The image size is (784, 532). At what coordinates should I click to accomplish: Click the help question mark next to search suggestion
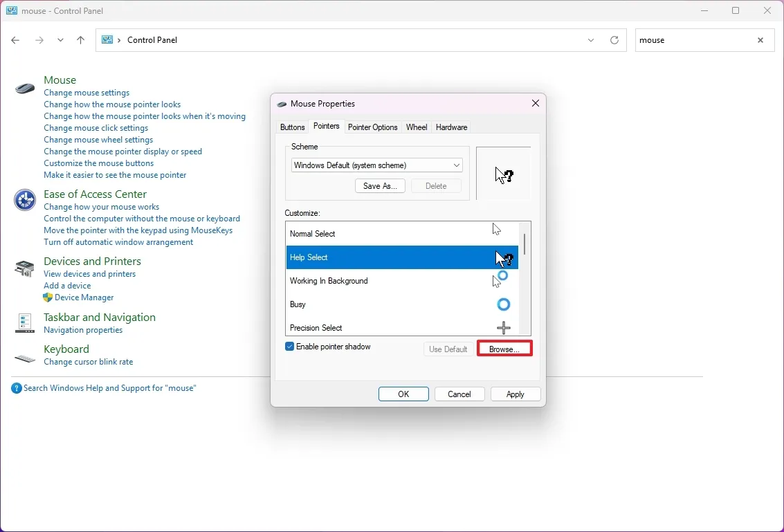pos(16,388)
